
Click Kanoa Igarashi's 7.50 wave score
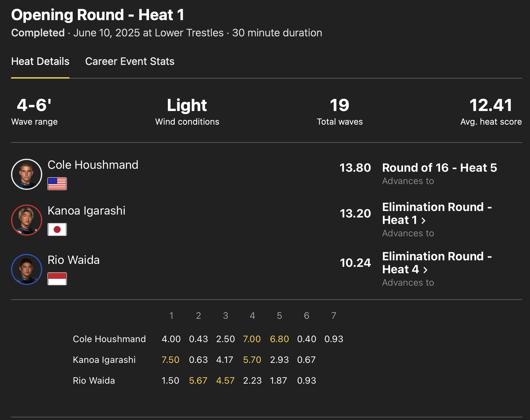(x=170, y=360)
